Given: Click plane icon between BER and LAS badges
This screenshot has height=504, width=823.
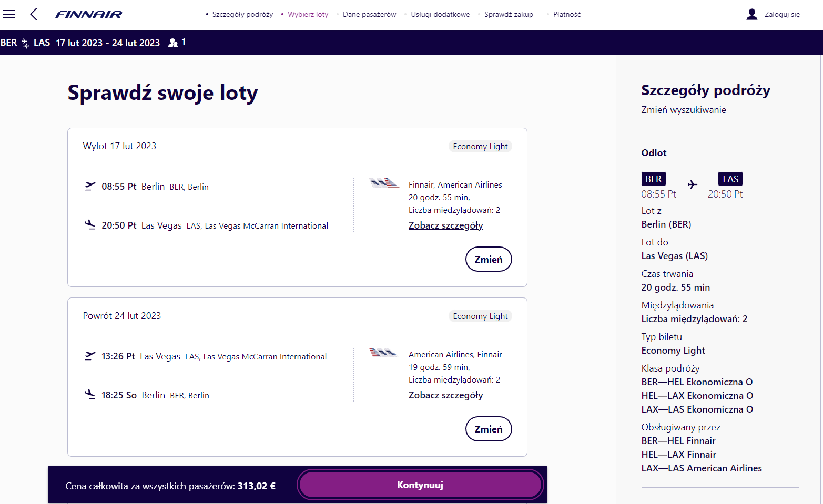Looking at the screenshot, I should (693, 184).
